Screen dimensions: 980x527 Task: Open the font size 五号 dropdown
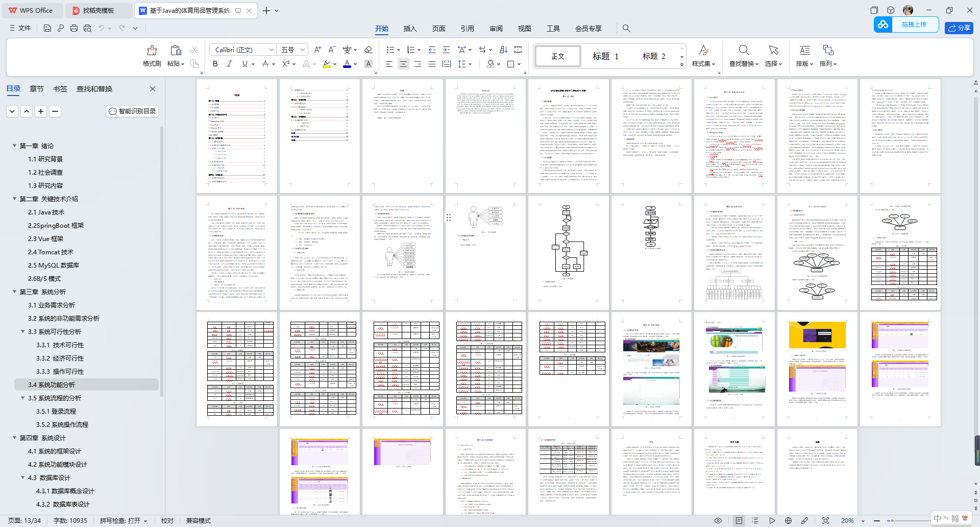coord(302,50)
